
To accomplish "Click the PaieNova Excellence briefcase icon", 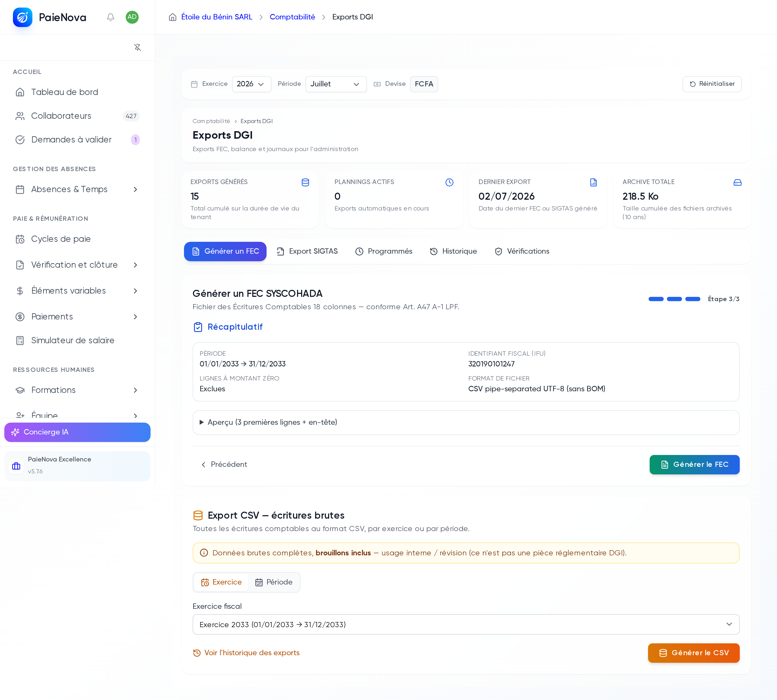I will click(x=16, y=466).
